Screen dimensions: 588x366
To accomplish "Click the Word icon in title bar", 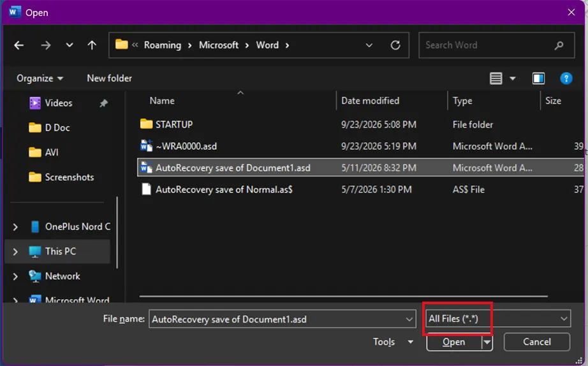I will (14, 12).
